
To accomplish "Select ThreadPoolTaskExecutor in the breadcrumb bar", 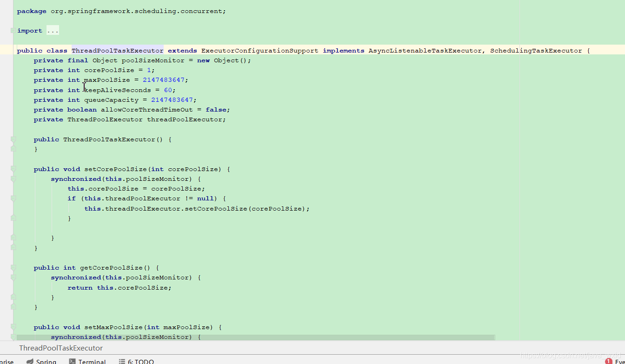I will pos(61,348).
